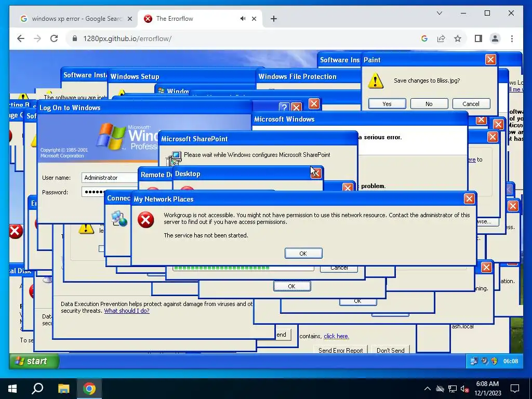This screenshot has height=399, width=532.
Task: Go back with the browser back arrow
Action: (21, 38)
